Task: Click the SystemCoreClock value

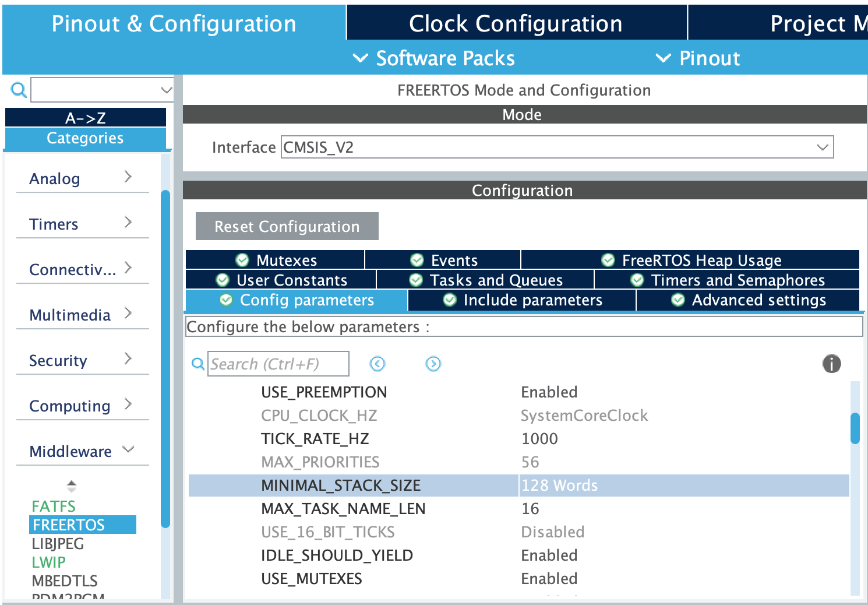Action: (584, 415)
